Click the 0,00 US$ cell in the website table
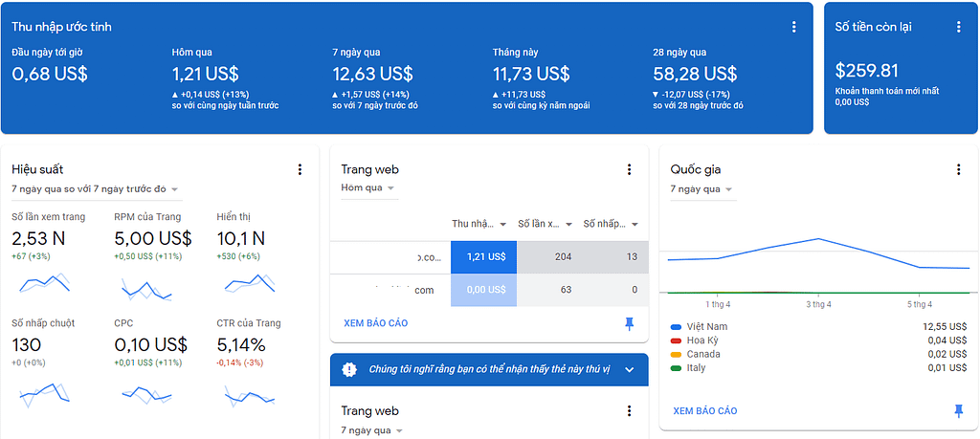The image size is (980, 439). click(x=483, y=291)
